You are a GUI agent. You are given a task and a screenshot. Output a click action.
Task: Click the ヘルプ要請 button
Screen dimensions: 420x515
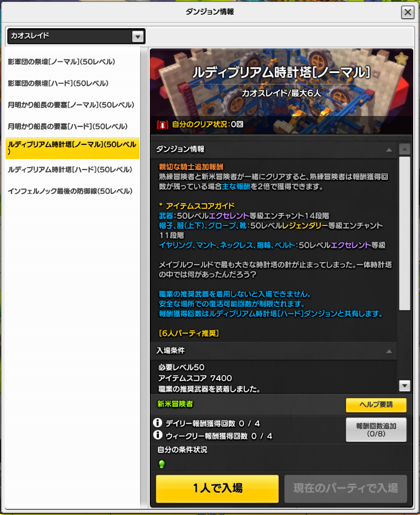(x=376, y=405)
